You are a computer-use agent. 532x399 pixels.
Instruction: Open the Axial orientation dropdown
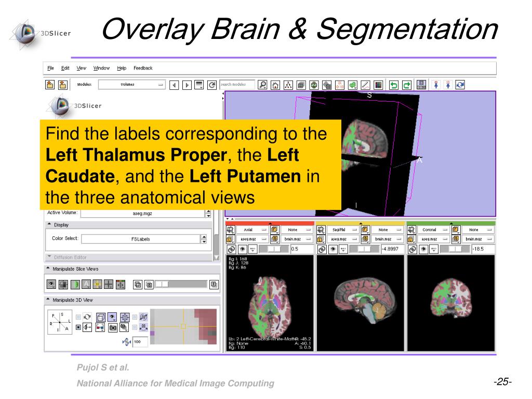point(252,230)
